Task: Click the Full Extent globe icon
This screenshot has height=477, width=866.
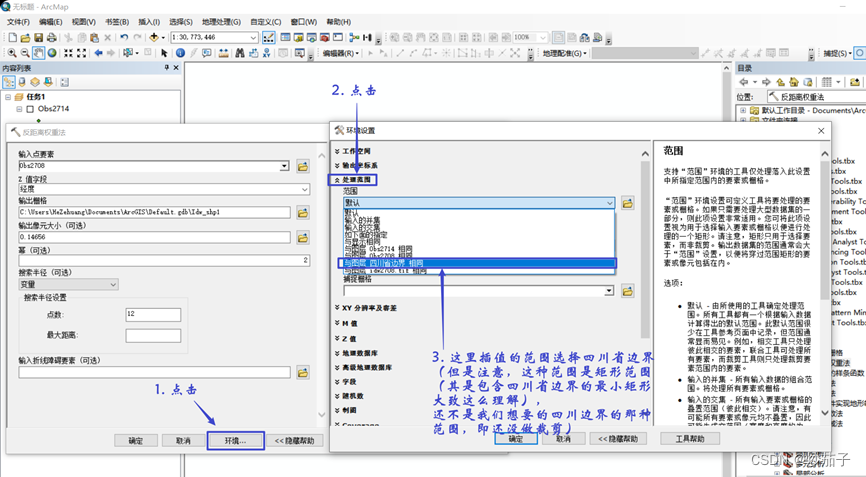Action: pos(54,53)
